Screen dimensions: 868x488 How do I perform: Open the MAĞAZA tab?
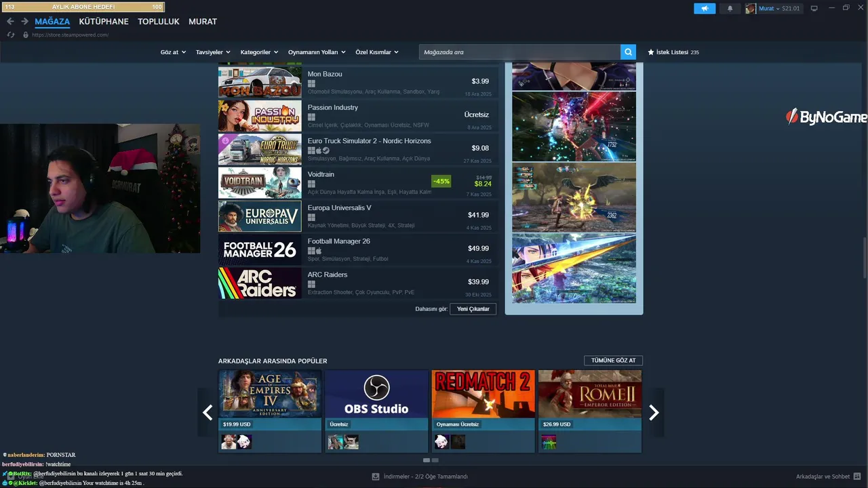pyautogui.click(x=52, y=22)
